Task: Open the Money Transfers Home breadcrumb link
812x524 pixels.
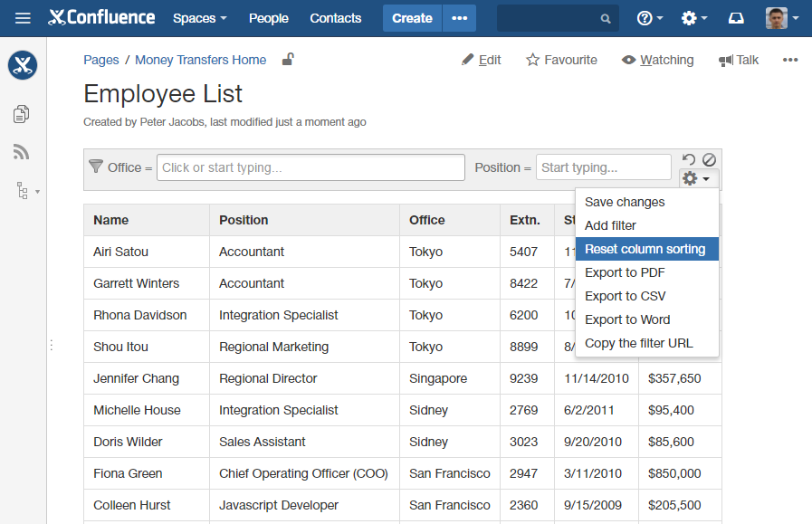Action: 200,60
